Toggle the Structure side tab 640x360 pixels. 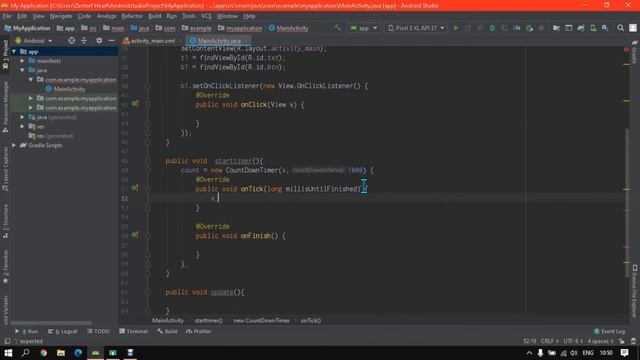point(5,221)
